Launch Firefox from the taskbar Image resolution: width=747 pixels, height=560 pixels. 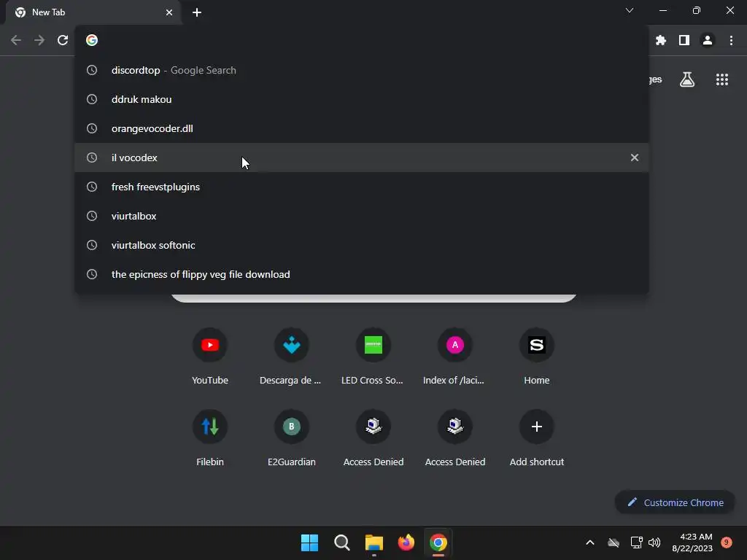pos(406,542)
